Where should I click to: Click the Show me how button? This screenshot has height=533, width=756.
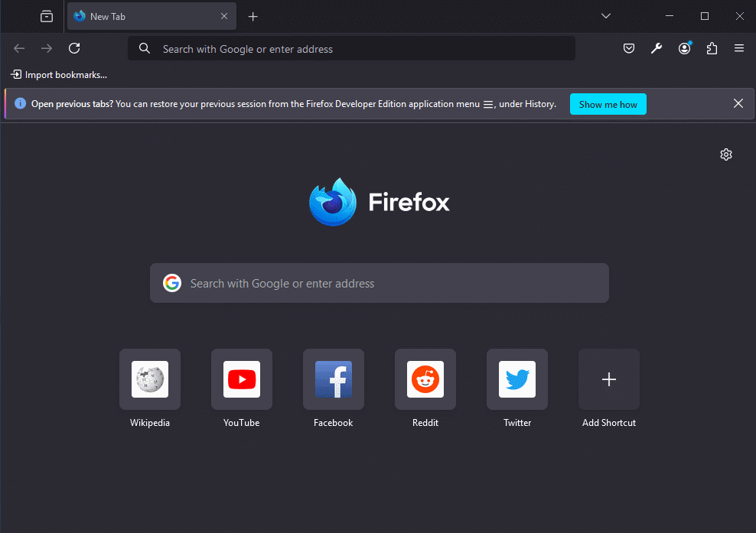pyautogui.click(x=608, y=104)
